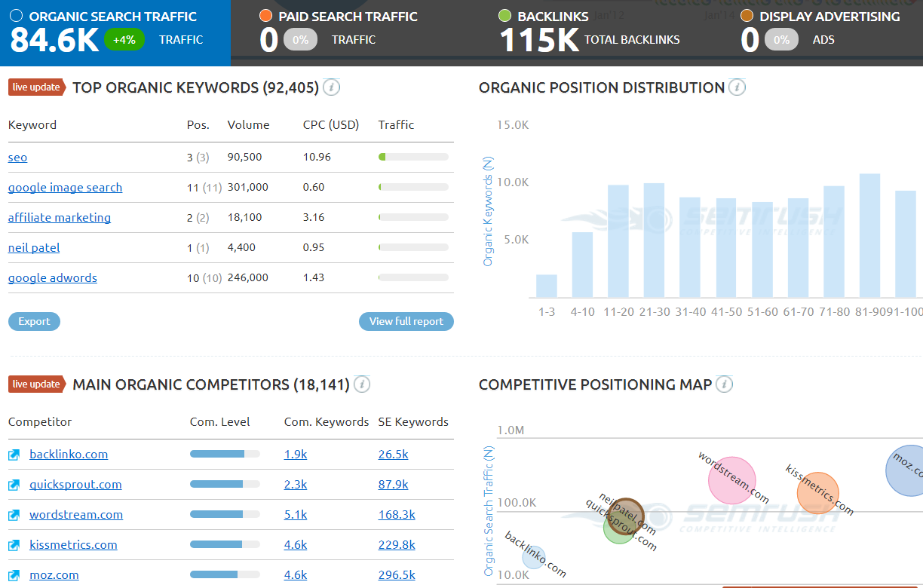Open the 'seo' keyword link
The height and width of the screenshot is (588, 923).
17,158
